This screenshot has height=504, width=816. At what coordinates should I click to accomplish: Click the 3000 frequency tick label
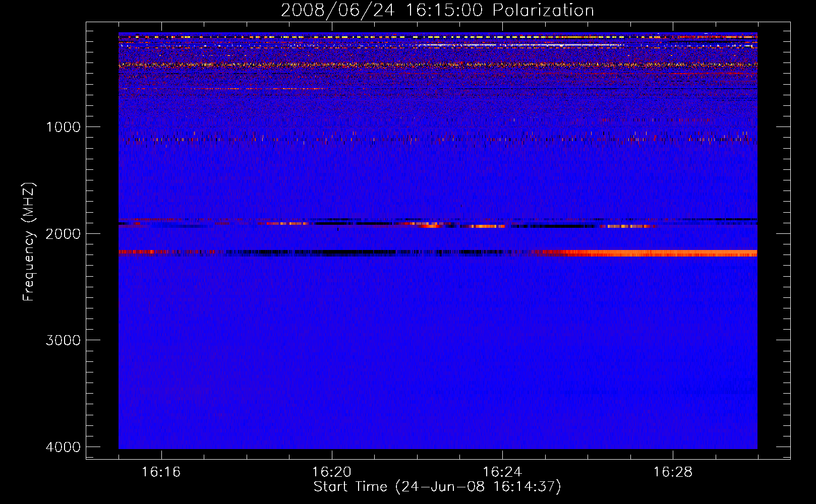click(x=63, y=340)
